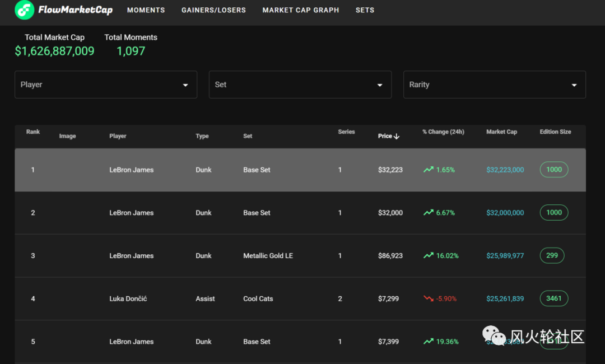Click the Assist type cell
Image resolution: width=605 pixels, height=364 pixels.
pyautogui.click(x=205, y=298)
